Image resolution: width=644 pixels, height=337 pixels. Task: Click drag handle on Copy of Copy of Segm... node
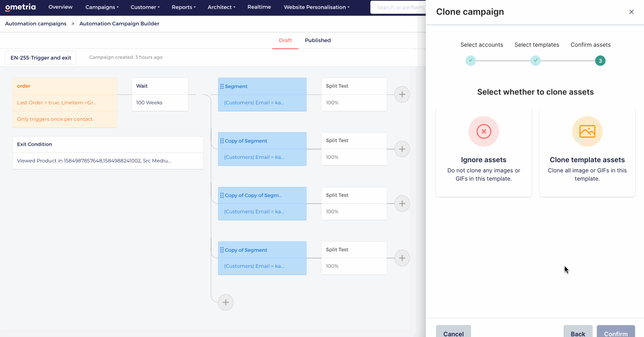click(x=222, y=196)
